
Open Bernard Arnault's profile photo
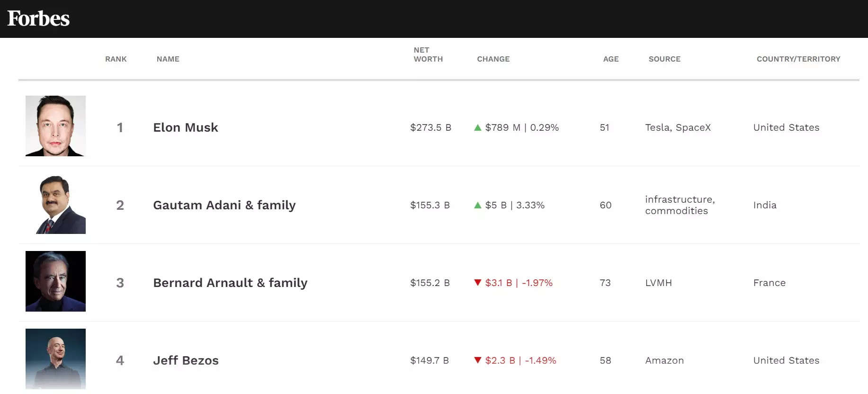pyautogui.click(x=55, y=281)
